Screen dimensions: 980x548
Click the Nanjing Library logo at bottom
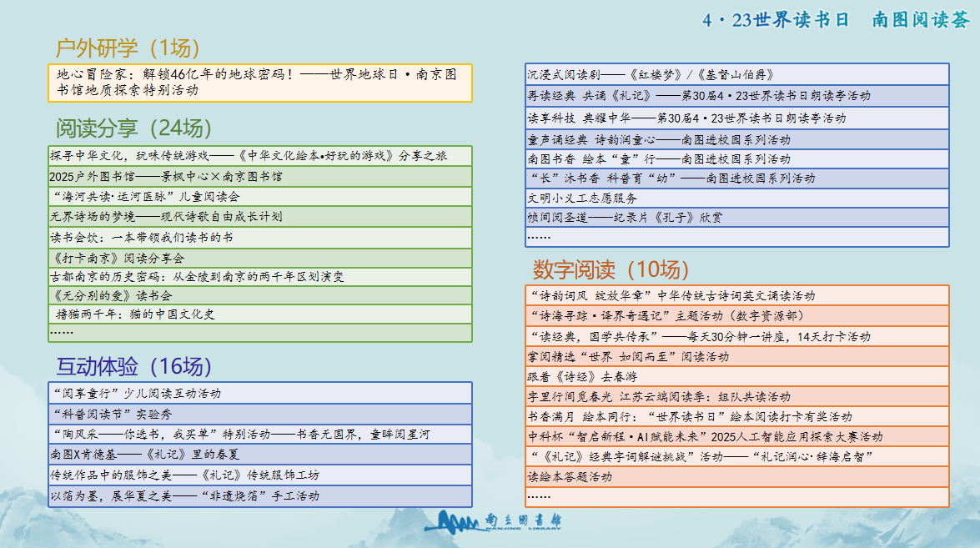pyautogui.click(x=493, y=522)
